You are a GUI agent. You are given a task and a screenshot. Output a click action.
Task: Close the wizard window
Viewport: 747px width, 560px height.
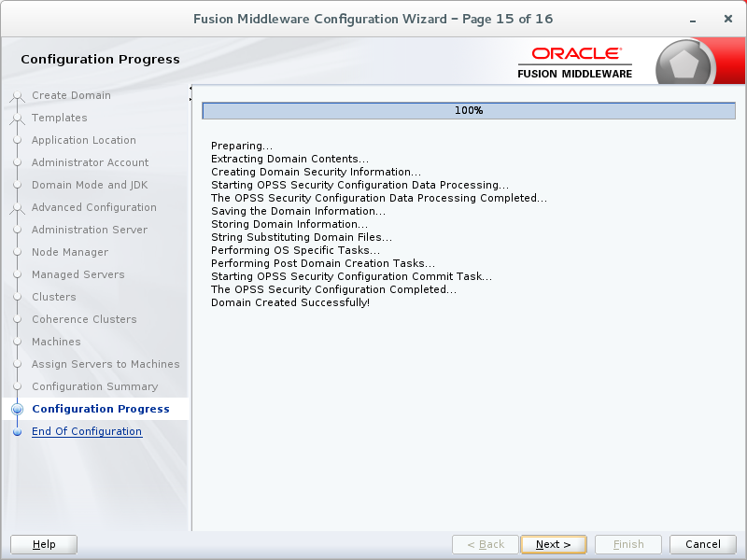click(x=728, y=19)
